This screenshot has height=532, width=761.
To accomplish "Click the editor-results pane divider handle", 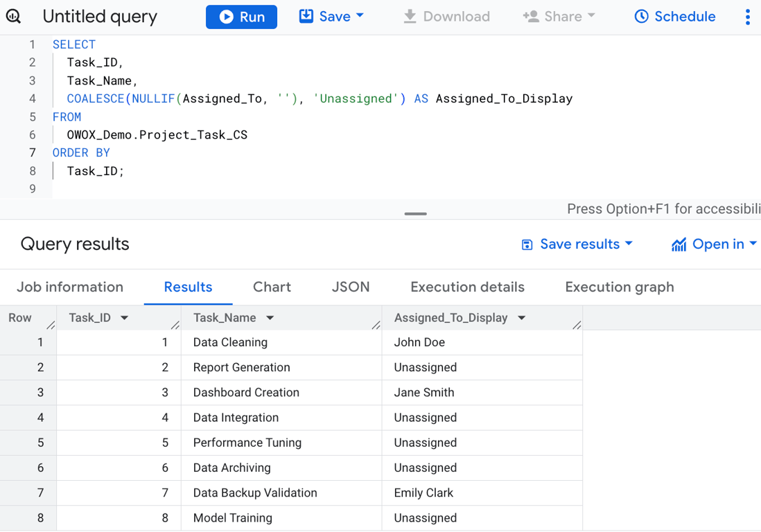I will pos(415,213).
